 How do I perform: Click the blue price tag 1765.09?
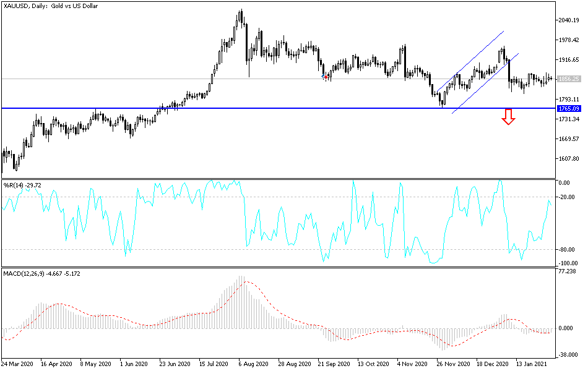569,109
